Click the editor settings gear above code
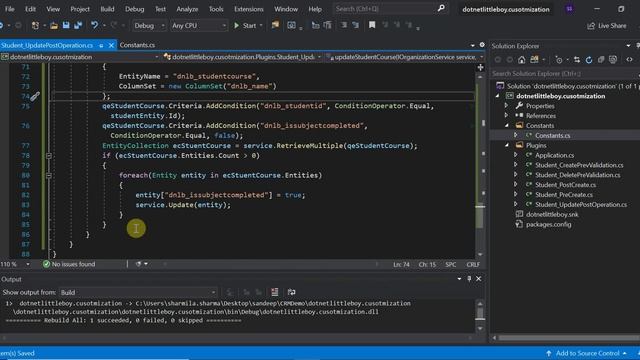640x360 pixels. (x=482, y=45)
